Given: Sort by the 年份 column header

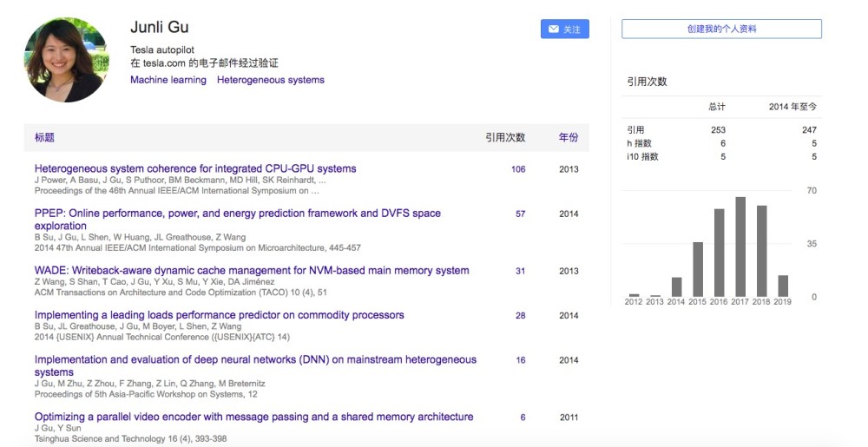Looking at the screenshot, I should [569, 137].
